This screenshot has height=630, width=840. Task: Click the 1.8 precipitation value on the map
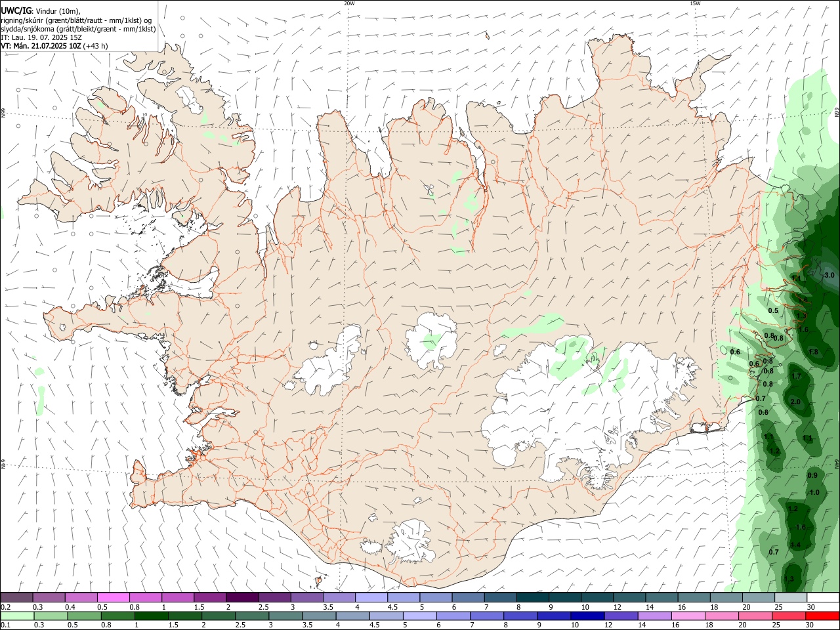click(813, 352)
